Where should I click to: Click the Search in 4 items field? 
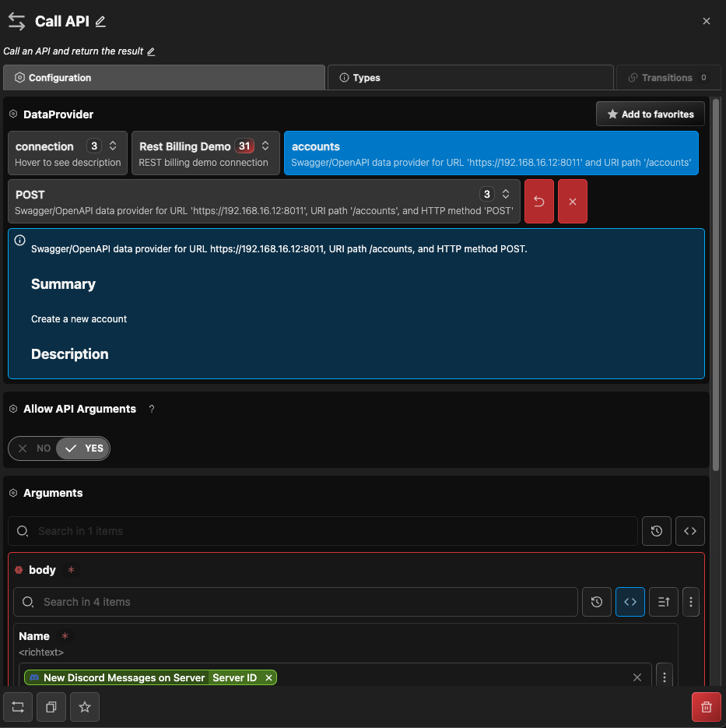point(296,602)
